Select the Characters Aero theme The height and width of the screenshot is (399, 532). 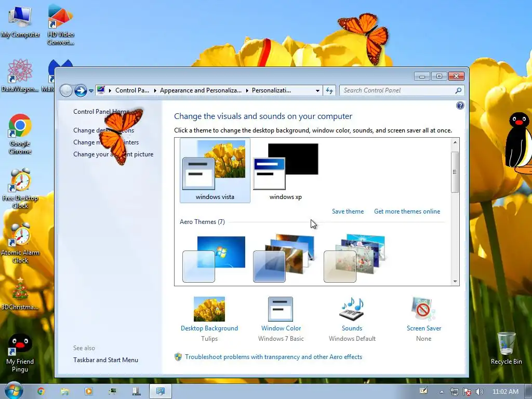pos(355,259)
